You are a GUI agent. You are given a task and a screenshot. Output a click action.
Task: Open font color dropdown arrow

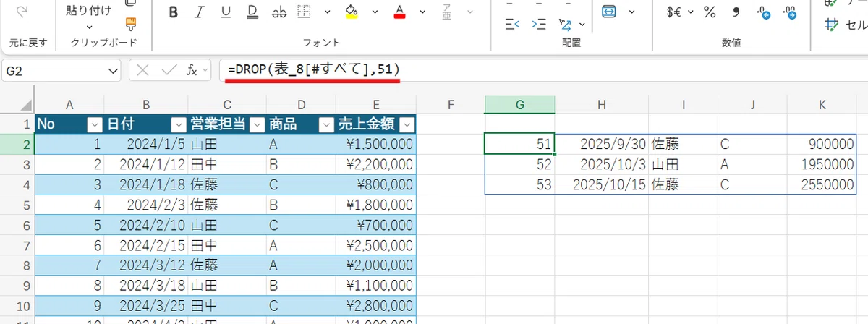422,12
